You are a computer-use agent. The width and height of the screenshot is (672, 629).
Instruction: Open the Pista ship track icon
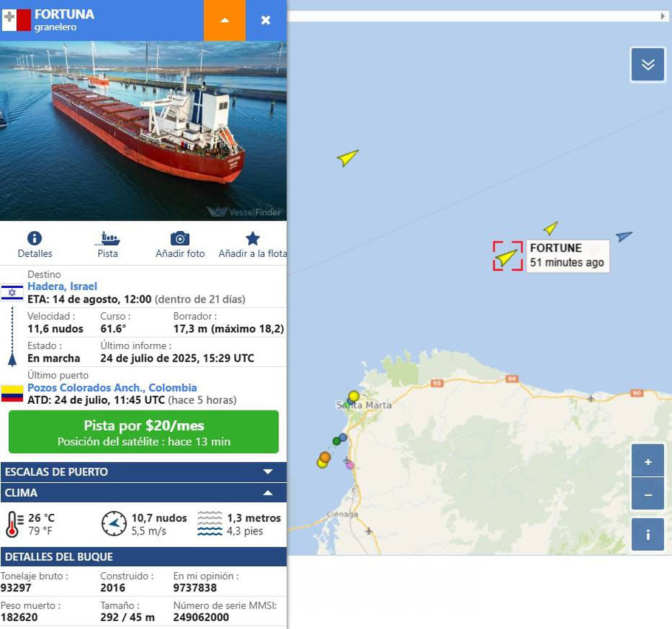coord(107,238)
